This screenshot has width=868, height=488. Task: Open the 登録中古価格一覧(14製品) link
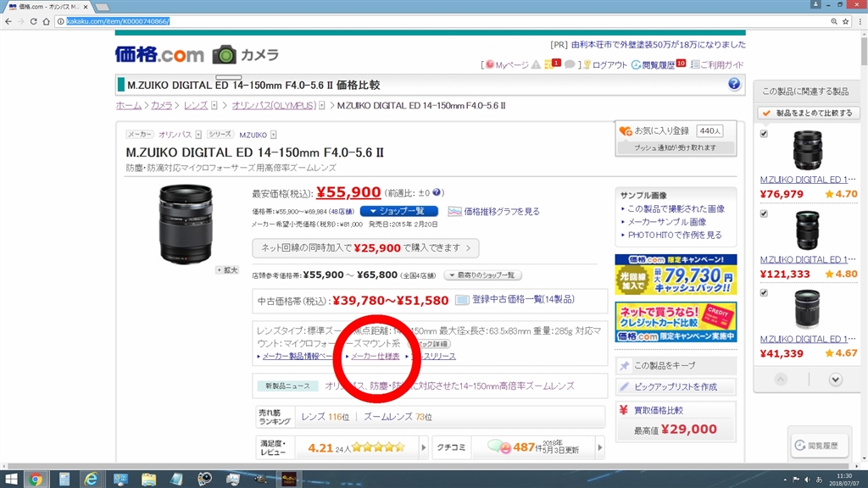point(523,299)
